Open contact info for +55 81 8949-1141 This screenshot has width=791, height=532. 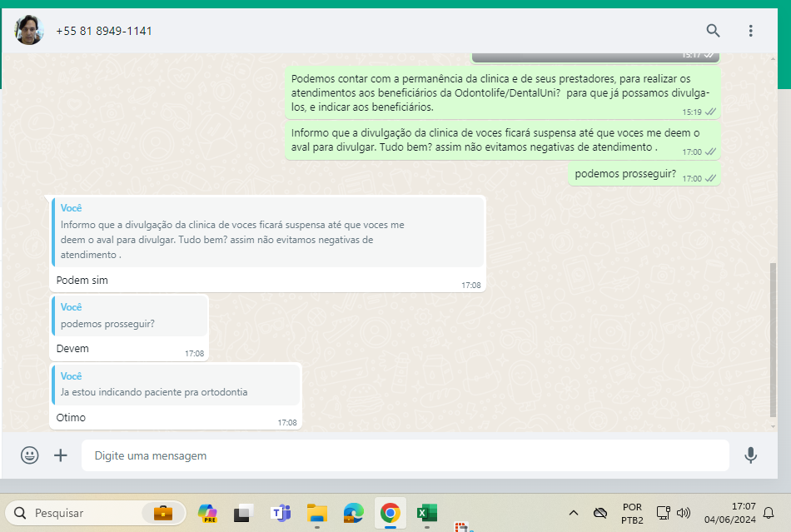pos(104,31)
